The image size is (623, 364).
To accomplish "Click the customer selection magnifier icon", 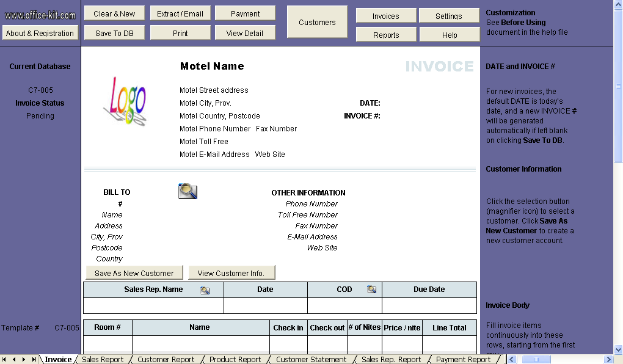I will [188, 191].
